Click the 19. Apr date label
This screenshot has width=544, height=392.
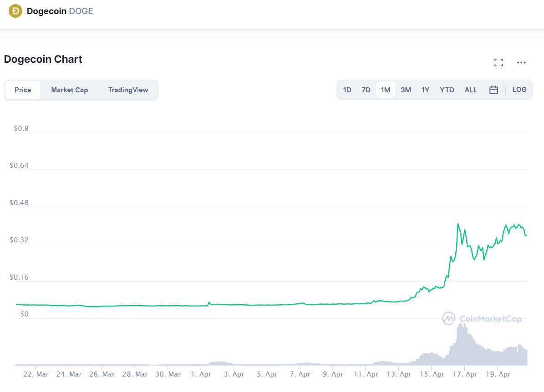tap(498, 374)
